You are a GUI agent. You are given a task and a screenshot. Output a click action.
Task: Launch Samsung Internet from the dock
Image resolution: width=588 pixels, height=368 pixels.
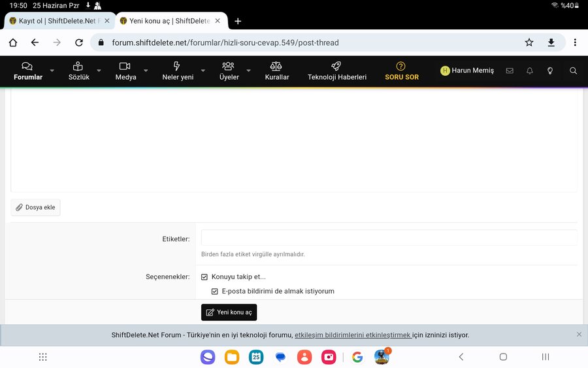[208, 357]
